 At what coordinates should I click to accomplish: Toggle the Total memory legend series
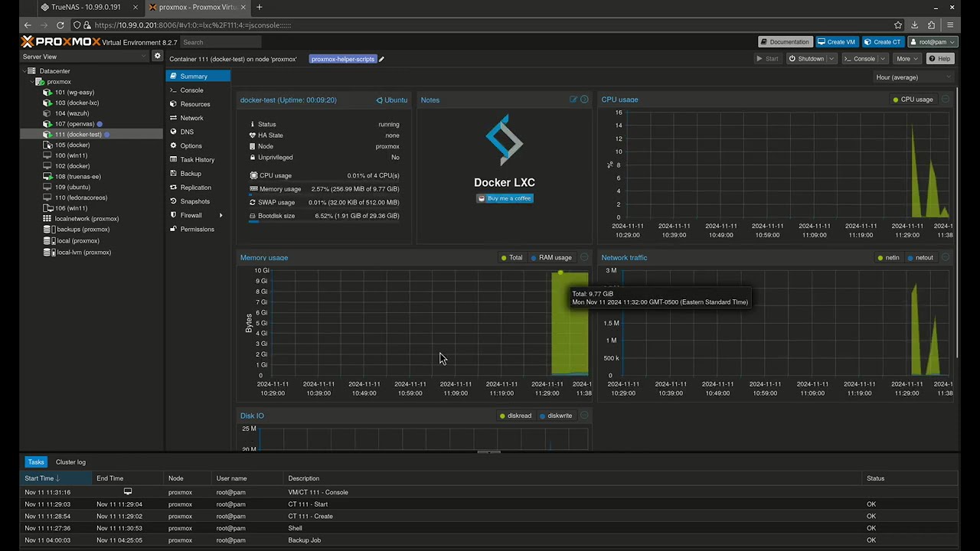[511, 257]
